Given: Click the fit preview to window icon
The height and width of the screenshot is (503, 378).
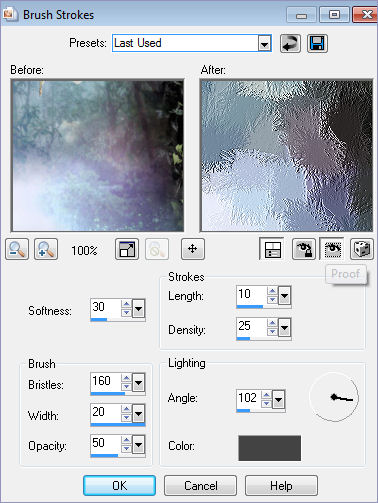Looking at the screenshot, I should click(127, 249).
